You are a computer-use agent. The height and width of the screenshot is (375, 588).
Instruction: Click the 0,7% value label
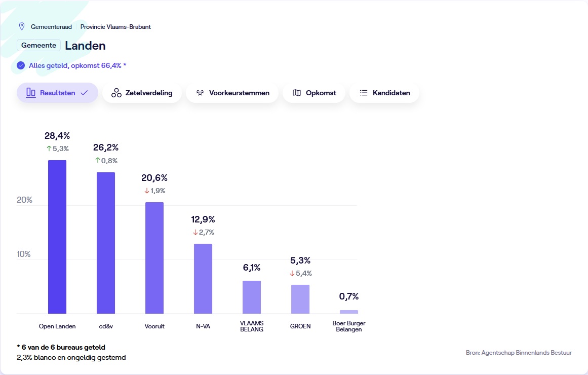(x=349, y=296)
